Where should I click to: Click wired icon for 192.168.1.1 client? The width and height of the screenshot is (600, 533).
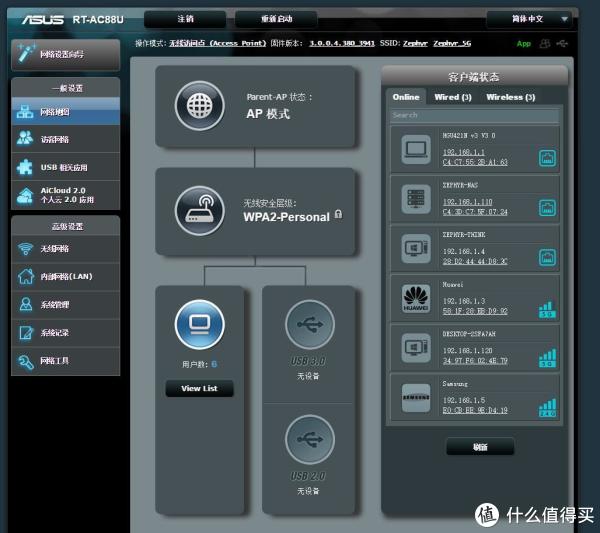547,158
